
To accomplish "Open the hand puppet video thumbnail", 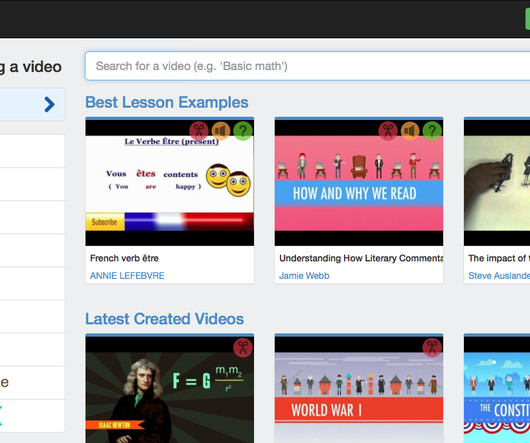I will click(x=497, y=182).
